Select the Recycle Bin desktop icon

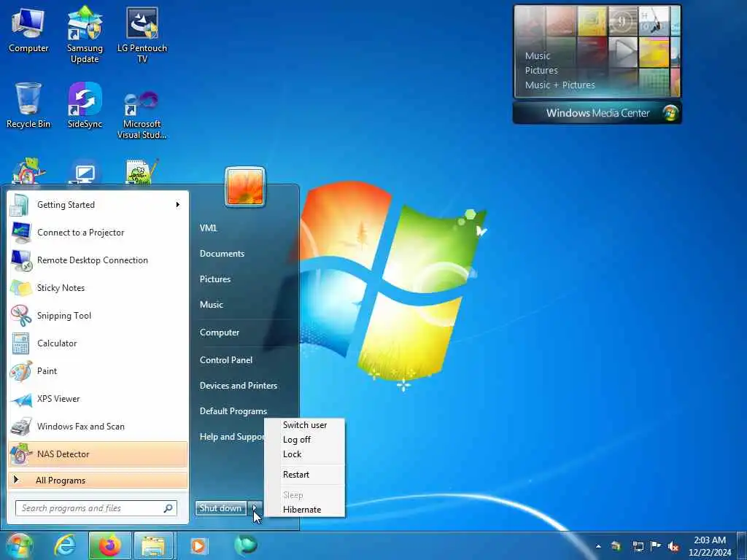click(28, 106)
